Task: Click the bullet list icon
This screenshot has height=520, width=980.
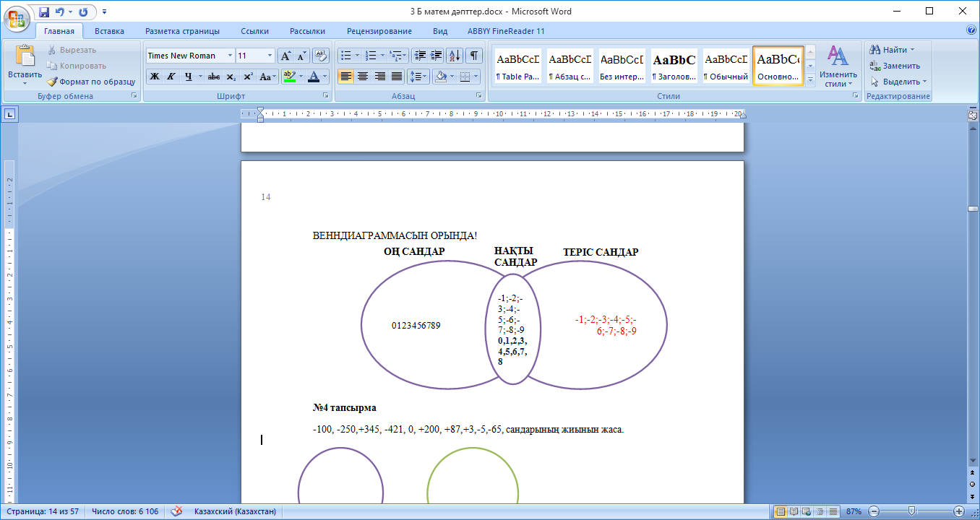Action: tap(346, 56)
